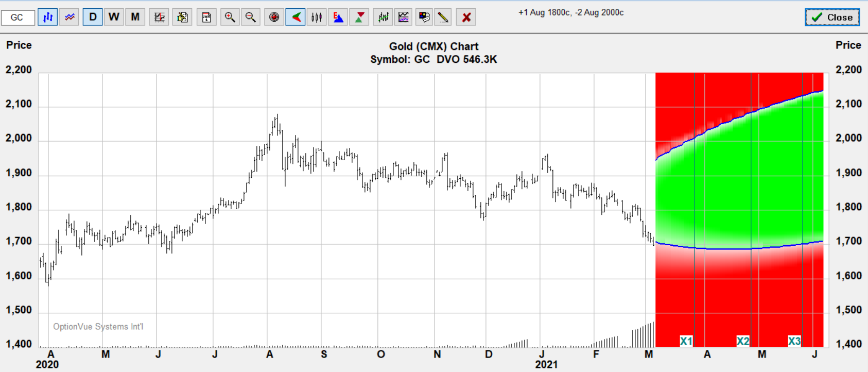Click the red-green triangles icon
Screen dimensions: 868x372
pos(359,17)
